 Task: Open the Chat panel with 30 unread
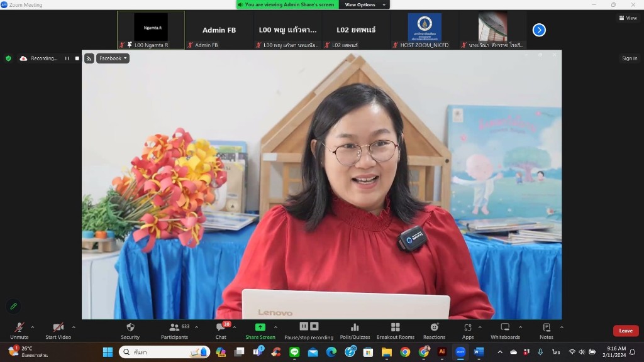click(x=221, y=331)
